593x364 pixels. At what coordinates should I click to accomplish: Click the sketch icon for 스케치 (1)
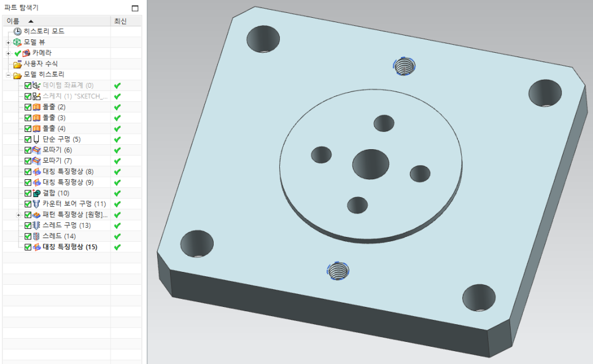pos(36,96)
